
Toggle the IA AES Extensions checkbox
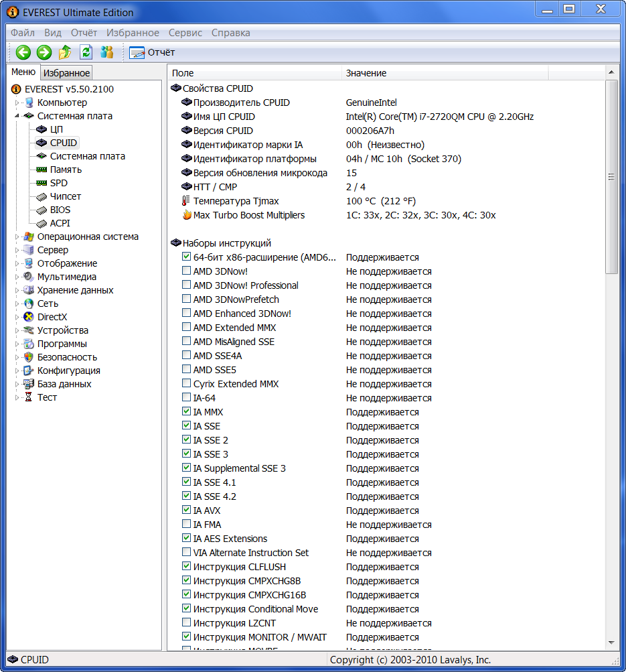[187, 539]
